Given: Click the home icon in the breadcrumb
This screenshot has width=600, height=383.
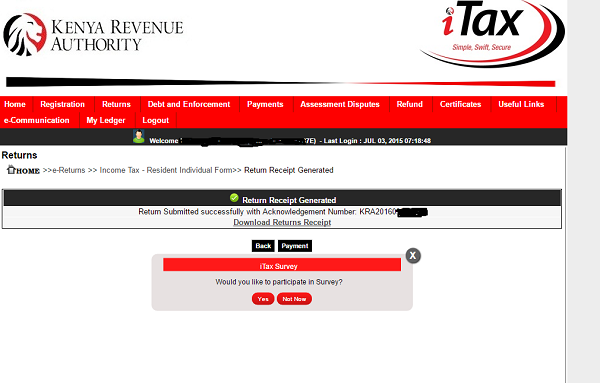Looking at the screenshot, I should pos(11,169).
